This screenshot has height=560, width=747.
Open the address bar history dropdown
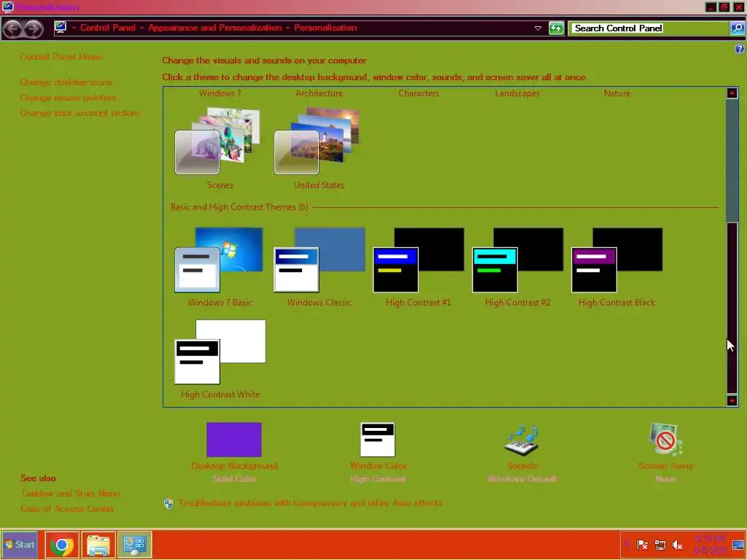click(x=538, y=28)
